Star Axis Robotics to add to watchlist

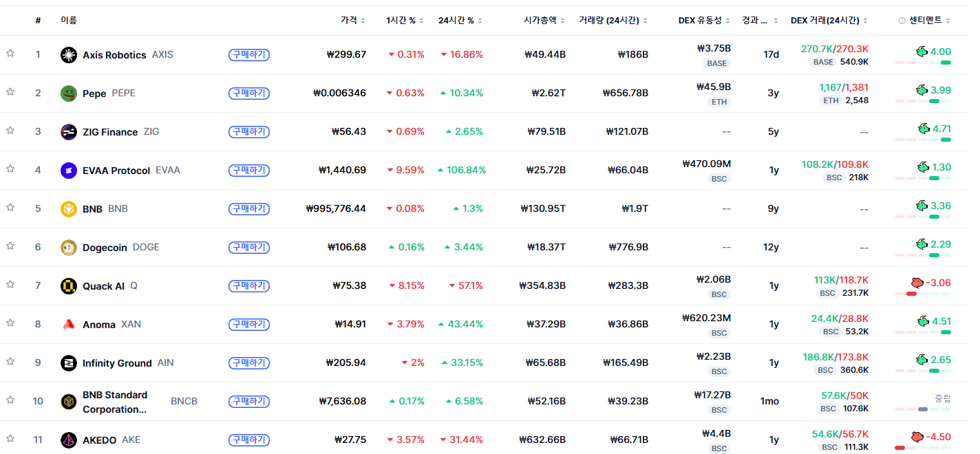click(x=10, y=54)
